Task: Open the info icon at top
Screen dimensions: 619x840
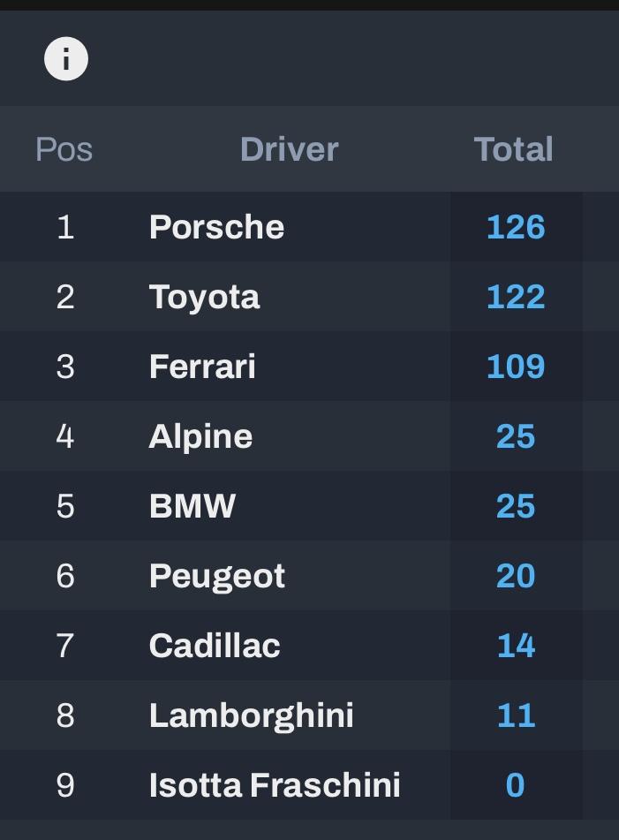Action: point(66,59)
